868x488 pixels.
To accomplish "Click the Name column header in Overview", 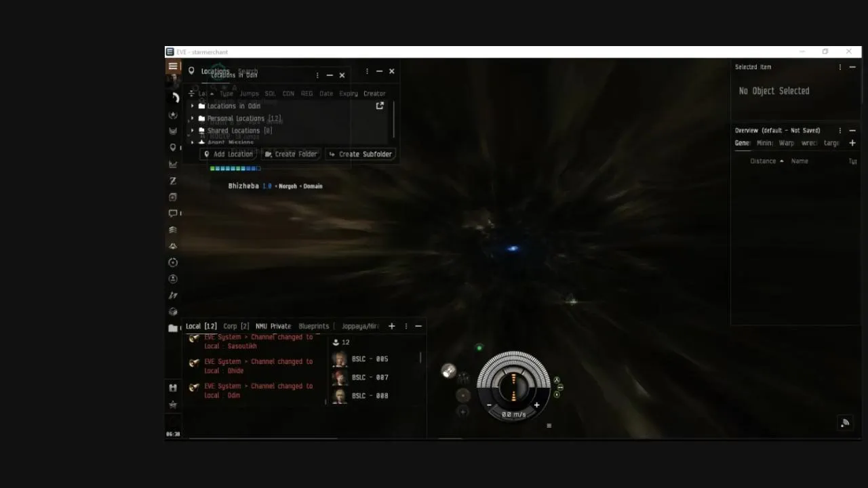I will click(x=800, y=161).
